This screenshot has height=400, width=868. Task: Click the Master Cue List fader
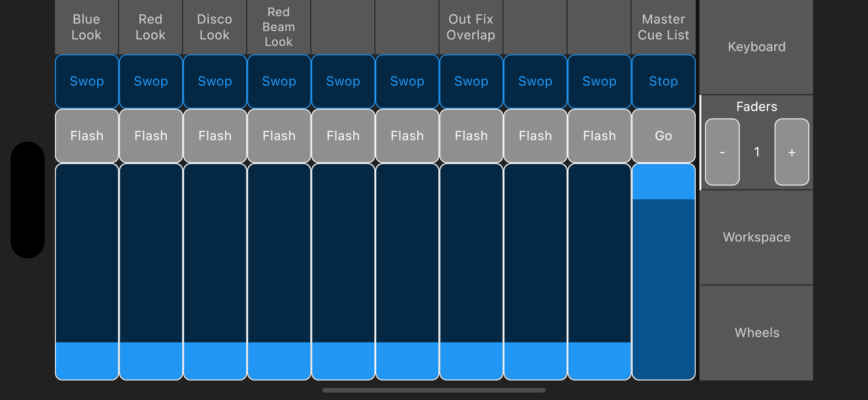663,271
